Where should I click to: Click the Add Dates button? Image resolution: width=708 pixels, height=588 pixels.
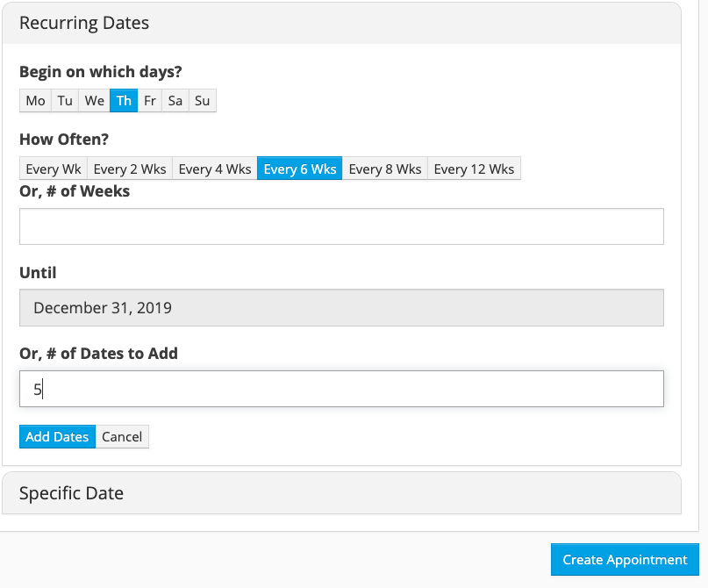[x=57, y=437]
